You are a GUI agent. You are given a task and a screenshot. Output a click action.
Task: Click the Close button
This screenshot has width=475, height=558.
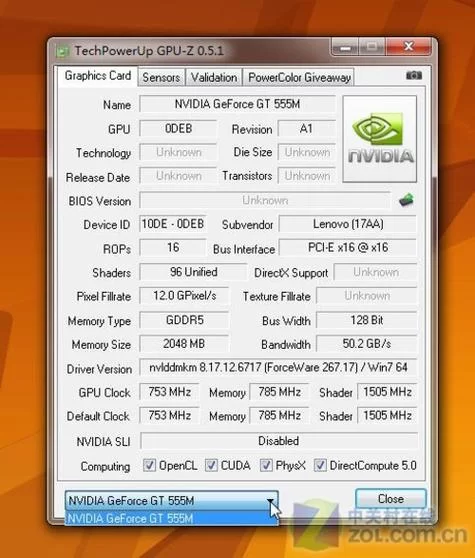(x=391, y=499)
